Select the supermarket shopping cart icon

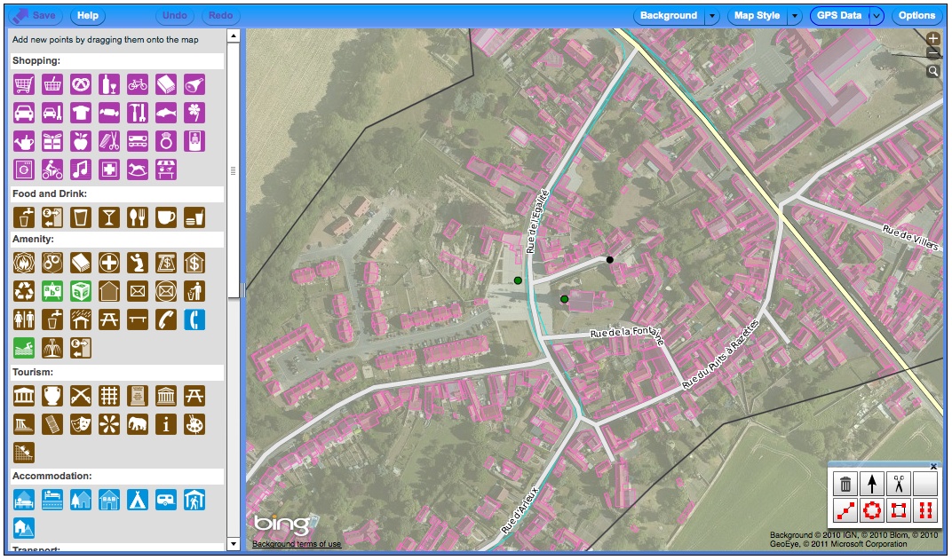[x=24, y=84]
